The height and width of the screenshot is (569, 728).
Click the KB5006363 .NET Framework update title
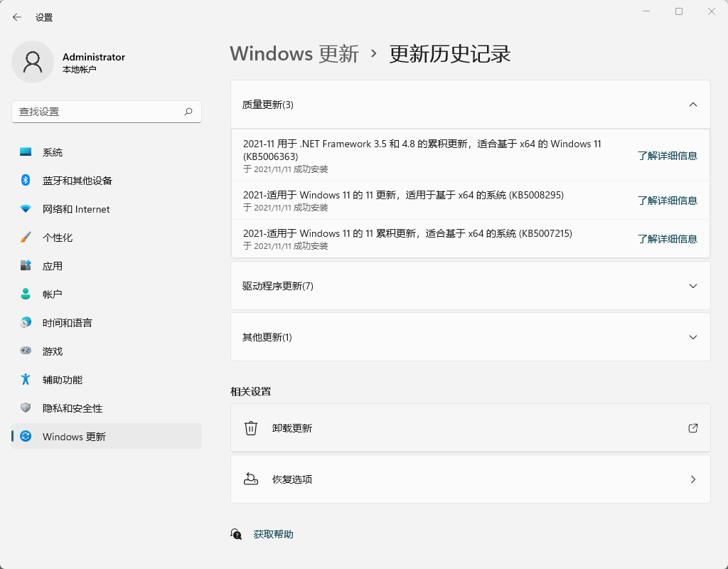click(x=422, y=150)
